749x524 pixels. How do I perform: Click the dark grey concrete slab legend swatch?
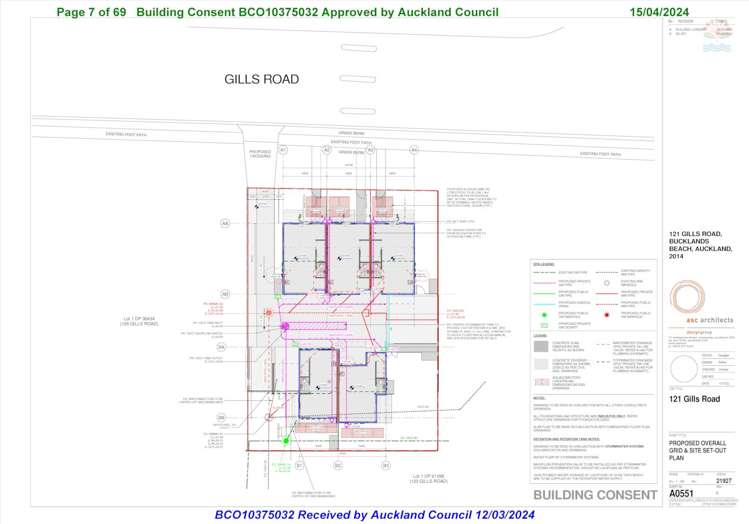(541, 347)
